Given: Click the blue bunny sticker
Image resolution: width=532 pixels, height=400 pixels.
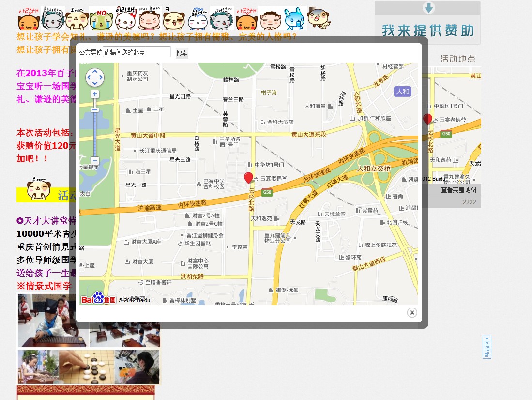Looking at the screenshot, I should pyautogui.click(x=294, y=19).
